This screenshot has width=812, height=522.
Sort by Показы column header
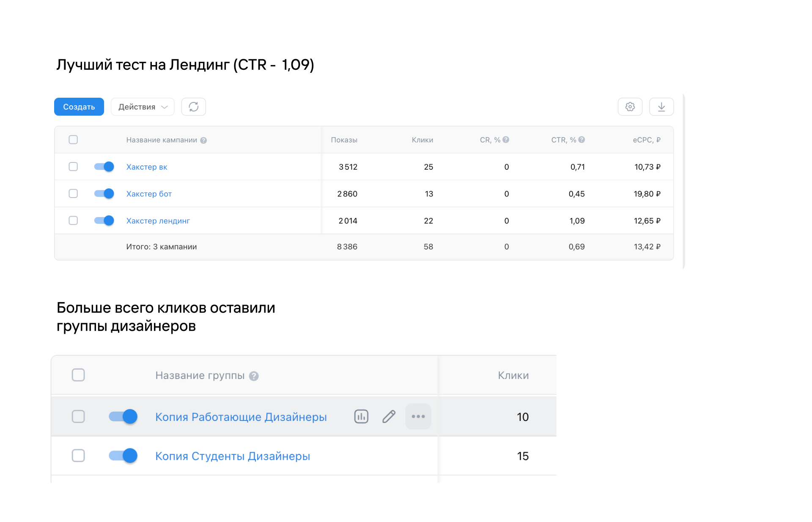[344, 140]
